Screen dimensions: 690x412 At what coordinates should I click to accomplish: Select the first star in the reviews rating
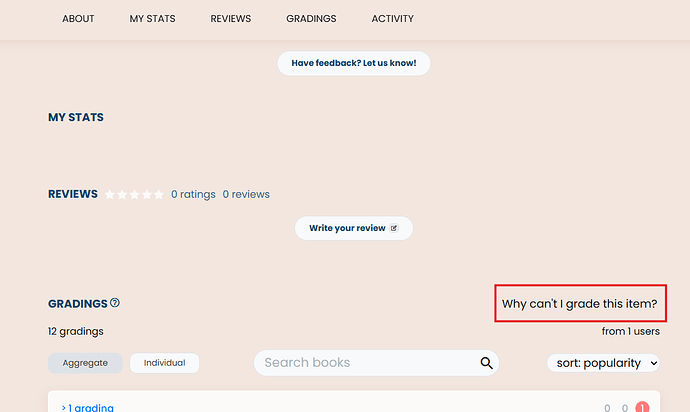click(110, 195)
